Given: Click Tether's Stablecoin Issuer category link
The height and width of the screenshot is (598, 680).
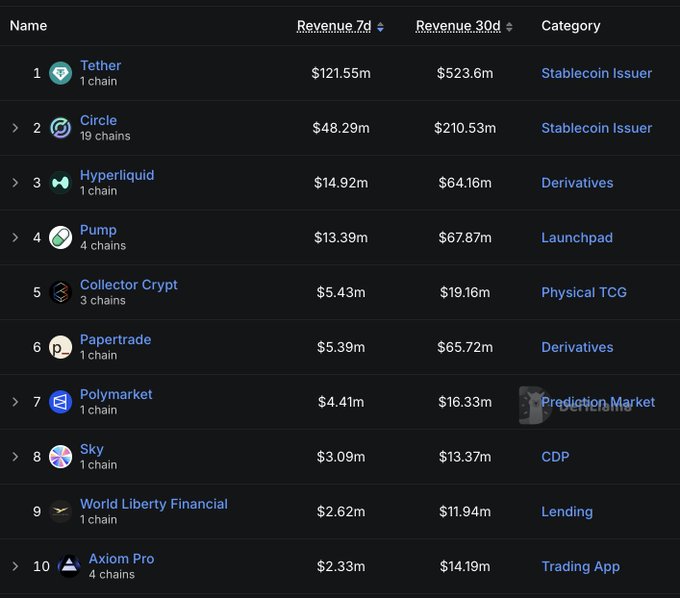Looking at the screenshot, I should tap(596, 73).
